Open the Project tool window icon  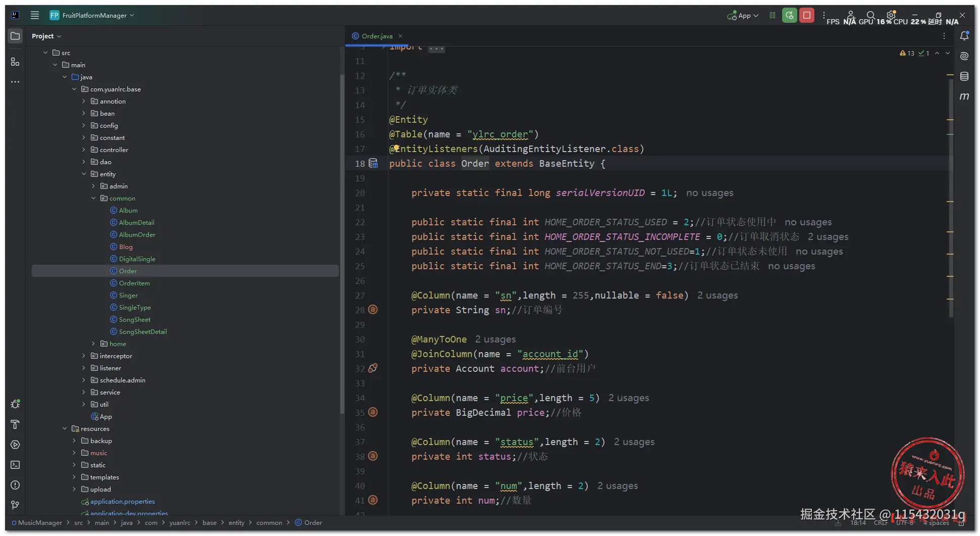tap(15, 36)
